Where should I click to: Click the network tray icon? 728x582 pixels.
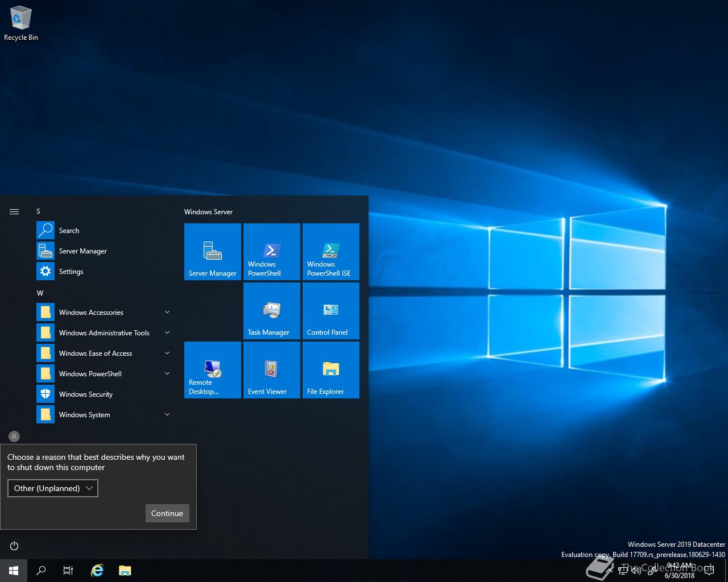[x=623, y=571]
